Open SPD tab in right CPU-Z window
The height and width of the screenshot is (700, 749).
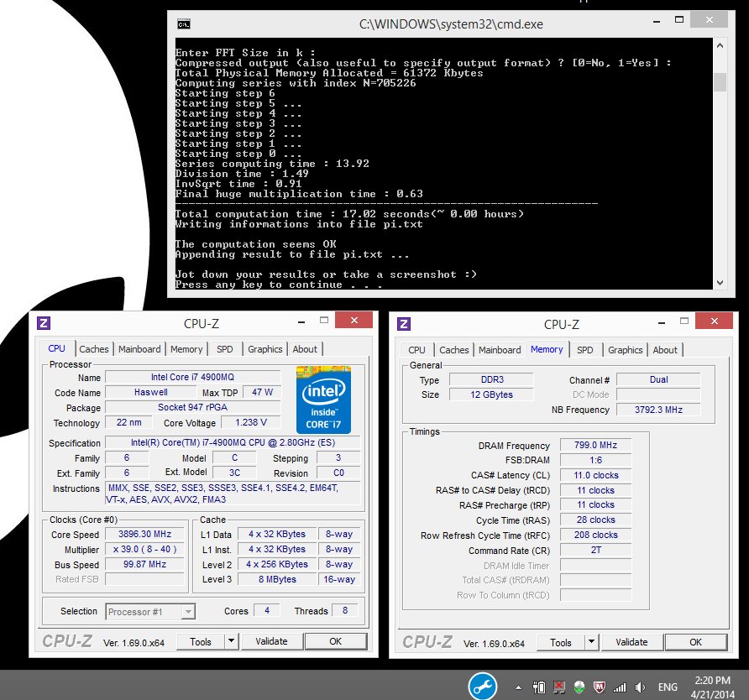(x=584, y=350)
